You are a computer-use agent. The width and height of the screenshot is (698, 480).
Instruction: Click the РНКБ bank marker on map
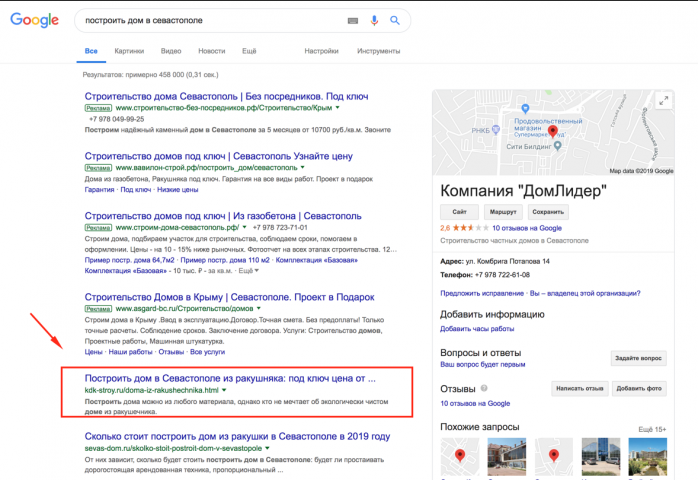(495, 130)
